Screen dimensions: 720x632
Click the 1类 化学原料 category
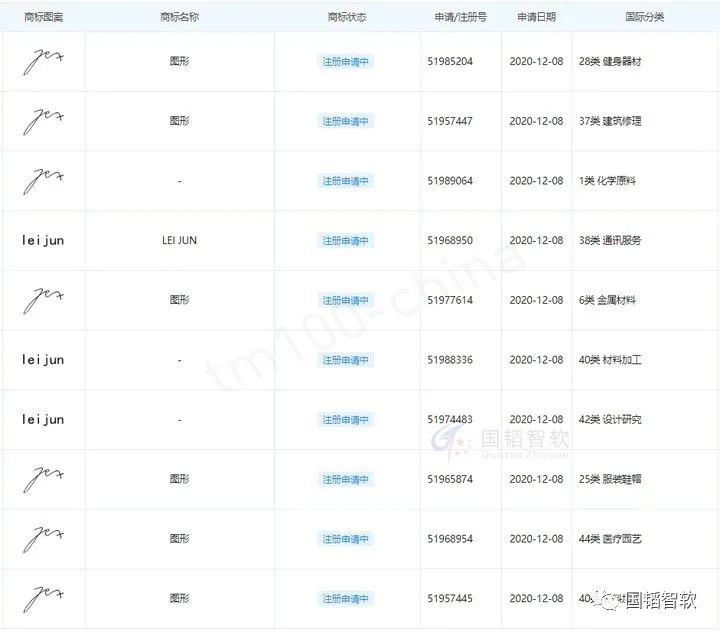607,181
